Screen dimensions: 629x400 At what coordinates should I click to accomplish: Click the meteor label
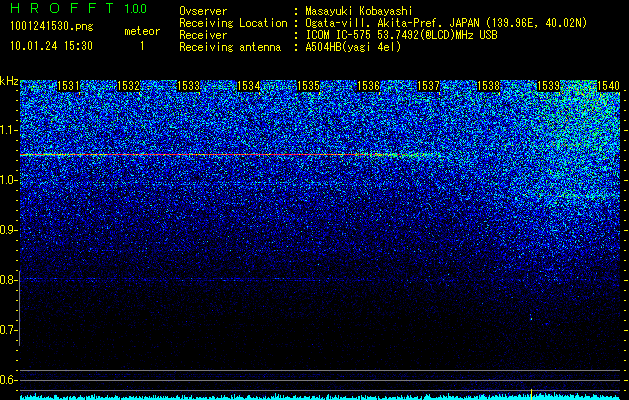tap(142, 31)
